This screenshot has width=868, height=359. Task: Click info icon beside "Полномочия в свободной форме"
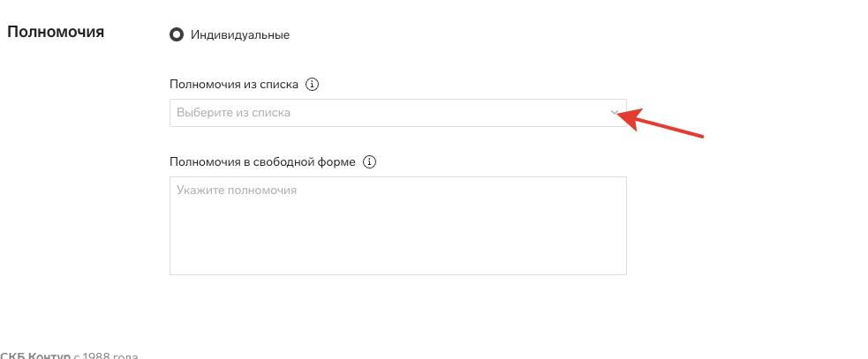pos(369,162)
